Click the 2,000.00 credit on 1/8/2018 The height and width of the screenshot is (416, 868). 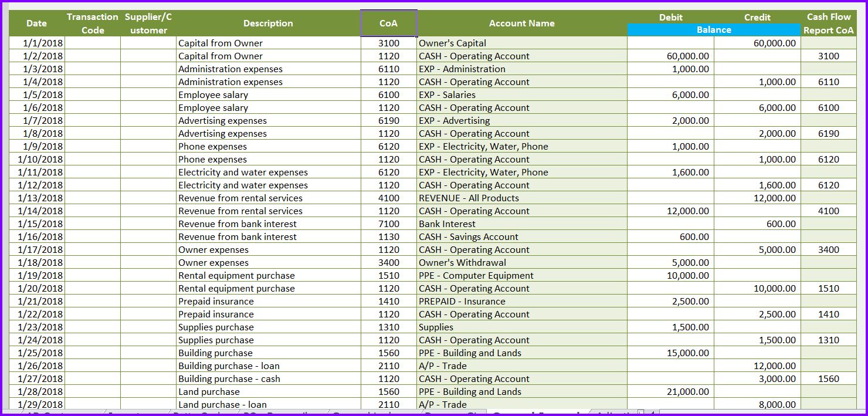pyautogui.click(x=757, y=133)
